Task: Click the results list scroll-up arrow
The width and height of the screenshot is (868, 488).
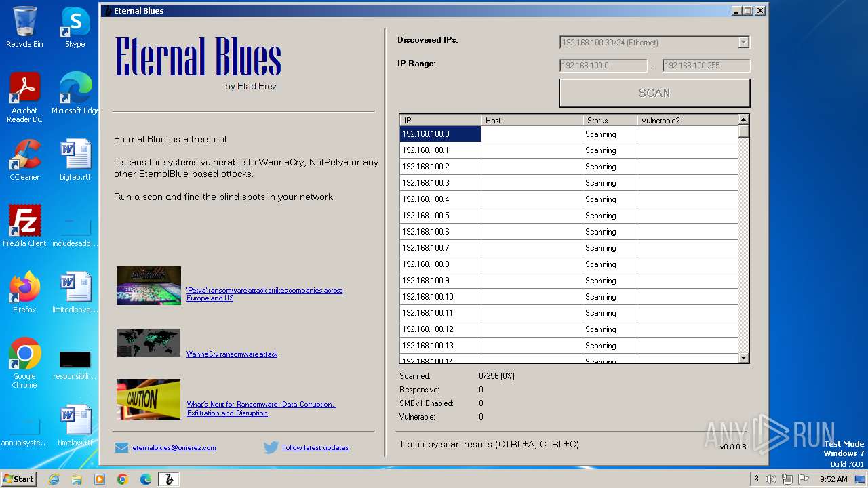Action: [x=744, y=120]
